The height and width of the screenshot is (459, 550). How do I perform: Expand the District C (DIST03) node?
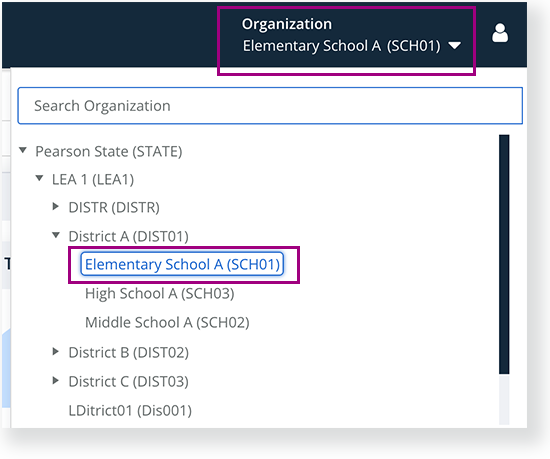click(56, 380)
